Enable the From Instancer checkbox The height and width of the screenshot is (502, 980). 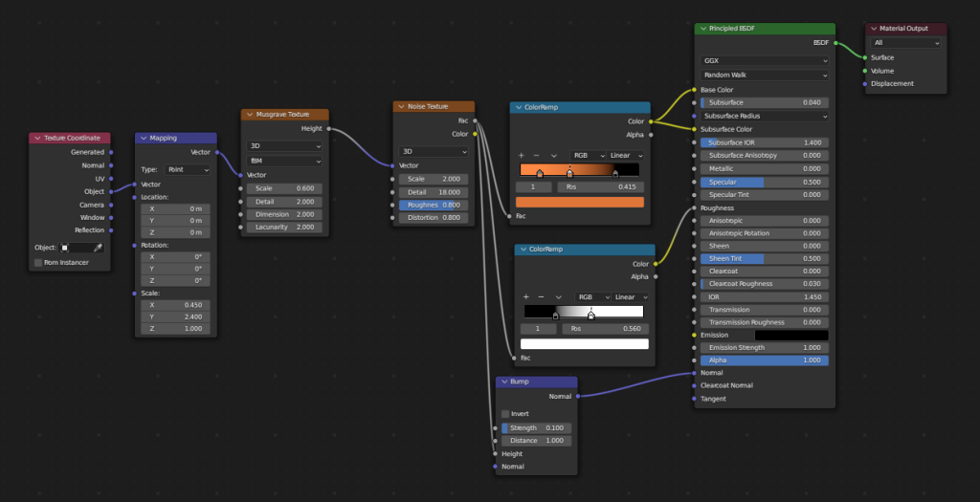pyautogui.click(x=38, y=262)
